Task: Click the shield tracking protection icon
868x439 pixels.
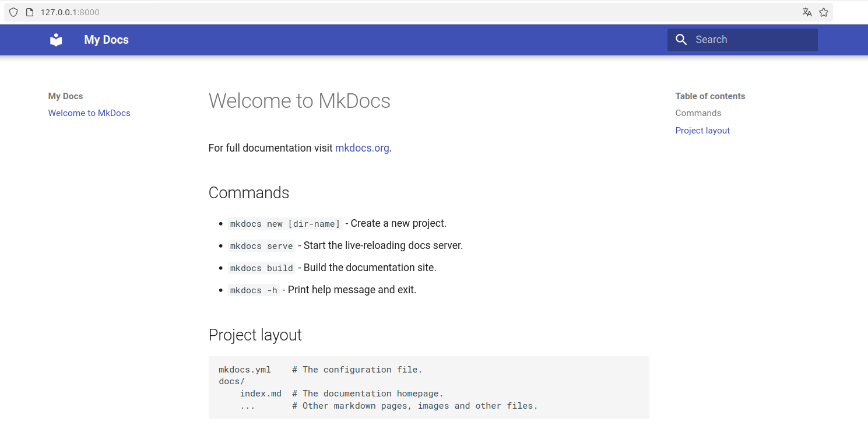Action: [x=13, y=12]
